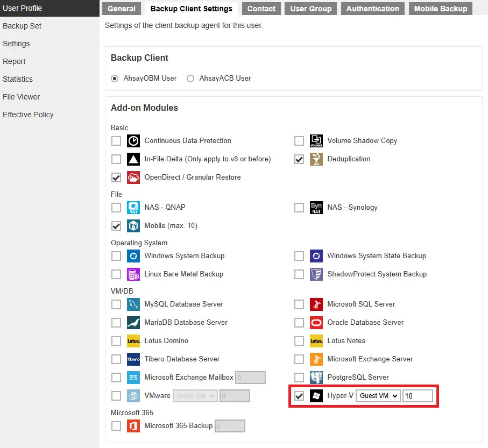Enable the Volume Shadow Copy checkbox
Image resolution: width=488 pixels, height=448 pixels.
[x=299, y=141]
